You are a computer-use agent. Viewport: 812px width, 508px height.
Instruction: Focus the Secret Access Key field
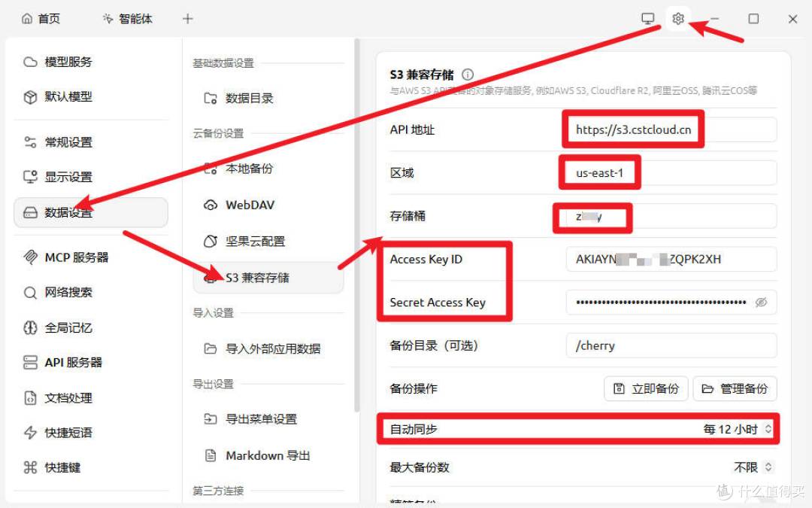[671, 303]
